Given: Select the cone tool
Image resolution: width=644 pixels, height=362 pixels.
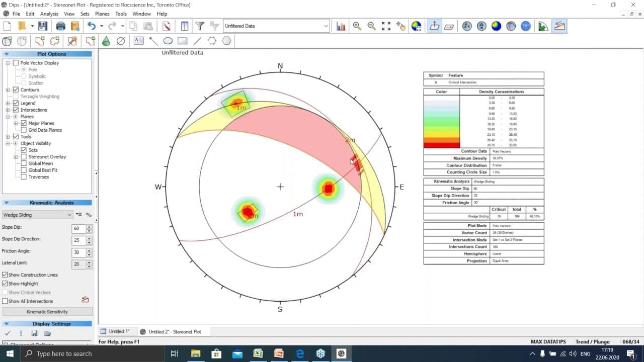Looking at the screenshot, I should [x=106, y=41].
